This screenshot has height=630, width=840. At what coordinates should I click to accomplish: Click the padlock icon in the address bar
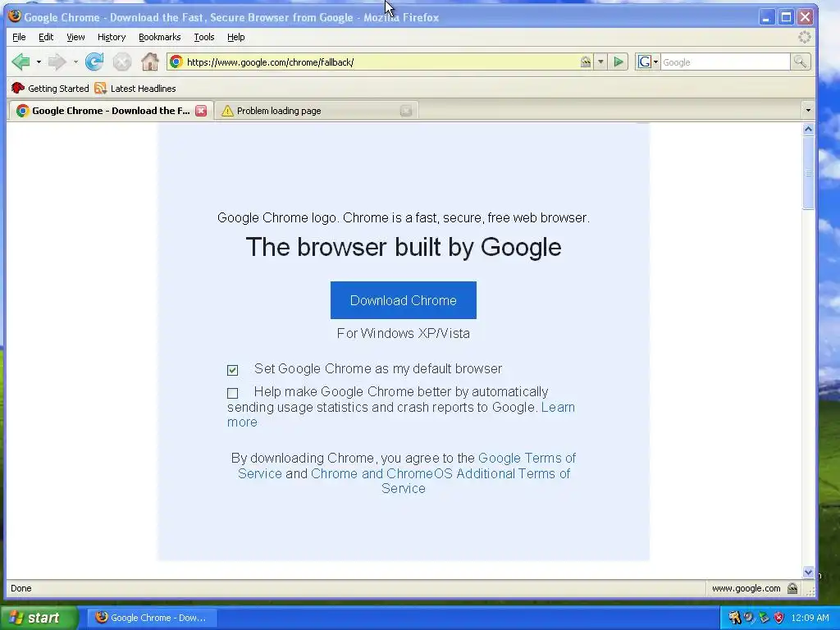[x=586, y=62]
